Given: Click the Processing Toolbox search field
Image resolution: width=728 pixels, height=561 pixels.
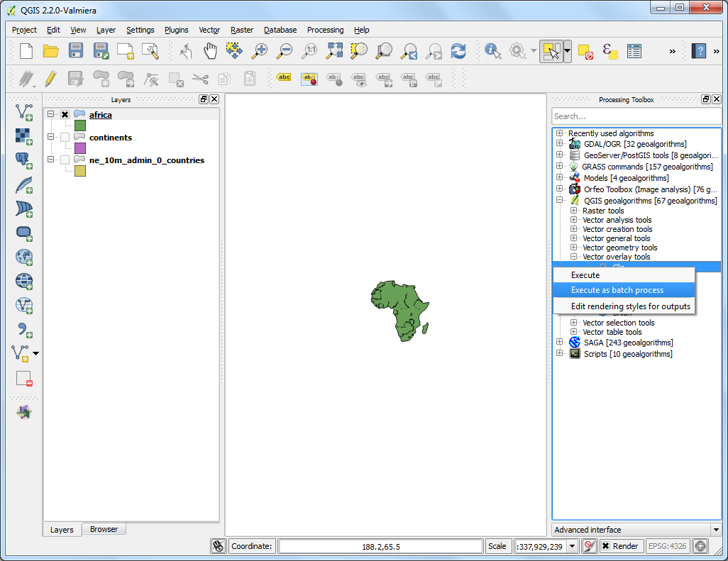Looking at the screenshot, I should click(x=636, y=116).
